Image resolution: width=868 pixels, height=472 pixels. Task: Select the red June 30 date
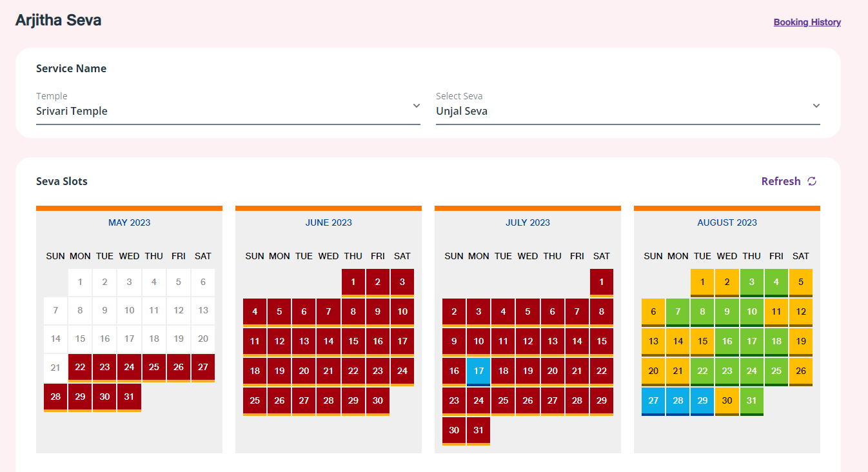[378, 402]
